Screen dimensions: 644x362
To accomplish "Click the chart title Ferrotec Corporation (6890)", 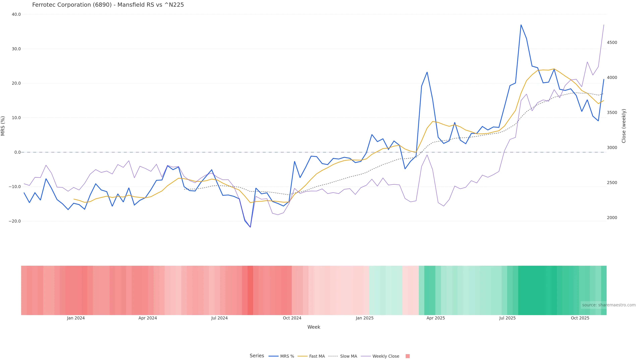I will [x=108, y=5].
